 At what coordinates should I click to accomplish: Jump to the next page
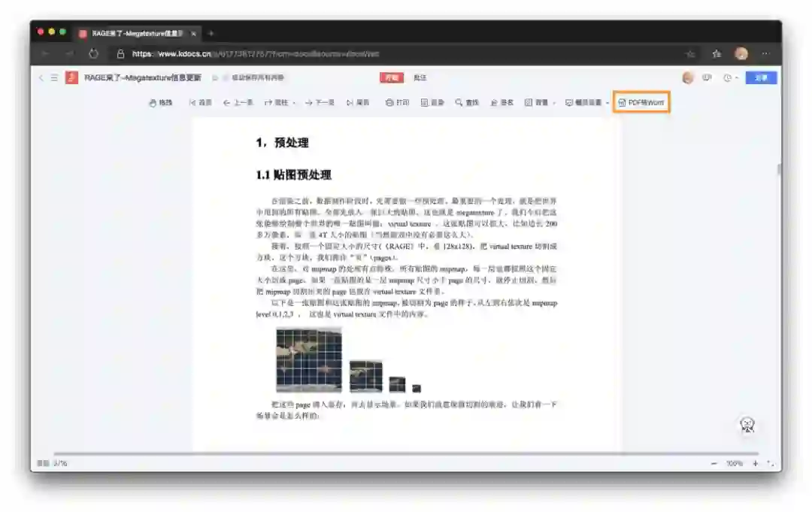click(320, 102)
